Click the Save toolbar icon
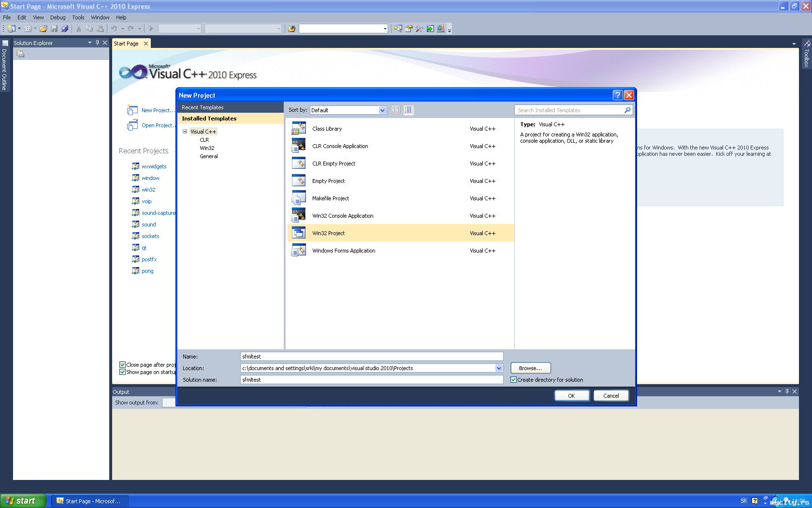 54,29
